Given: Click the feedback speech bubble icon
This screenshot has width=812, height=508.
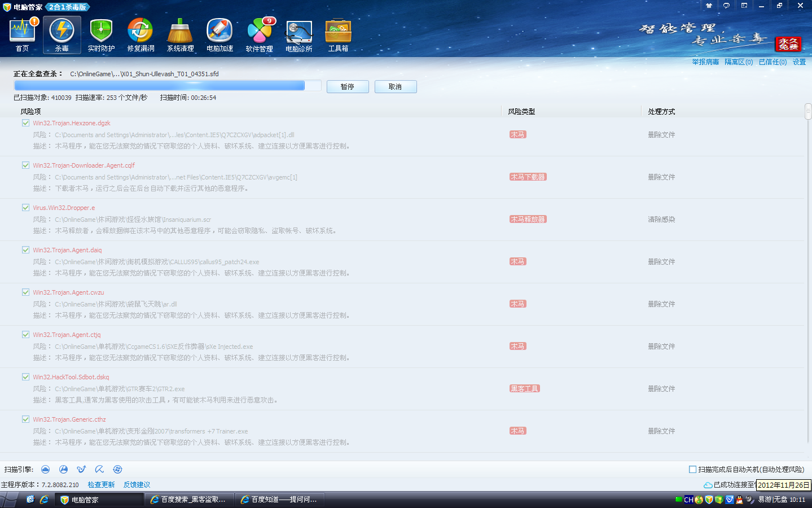Looking at the screenshot, I should pos(726,6).
